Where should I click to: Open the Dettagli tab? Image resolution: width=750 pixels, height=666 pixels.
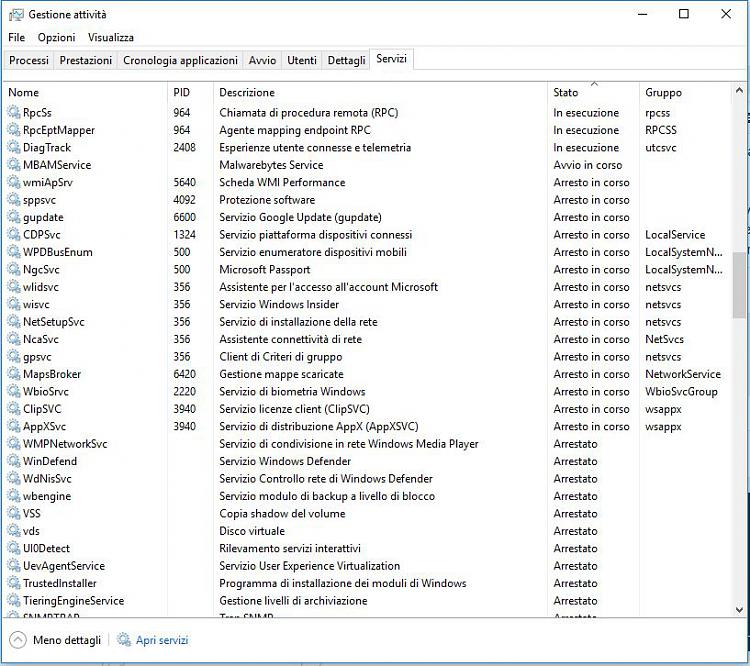point(346,60)
